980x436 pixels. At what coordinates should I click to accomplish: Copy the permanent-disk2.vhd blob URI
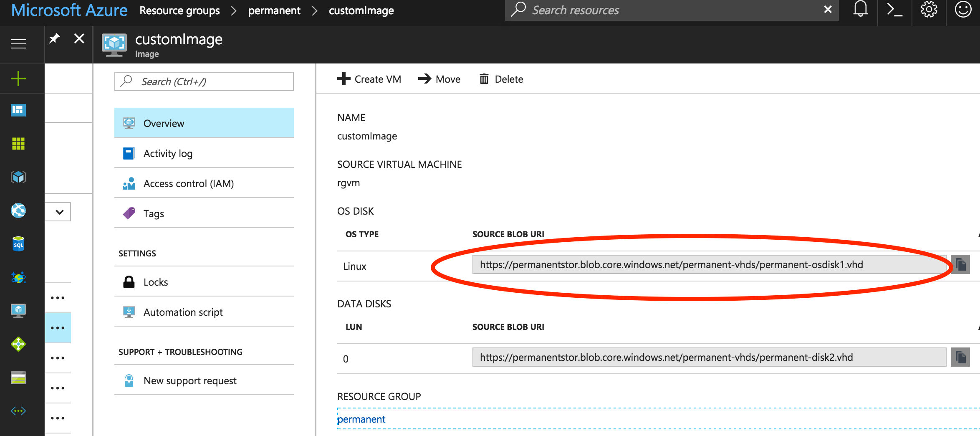point(960,357)
